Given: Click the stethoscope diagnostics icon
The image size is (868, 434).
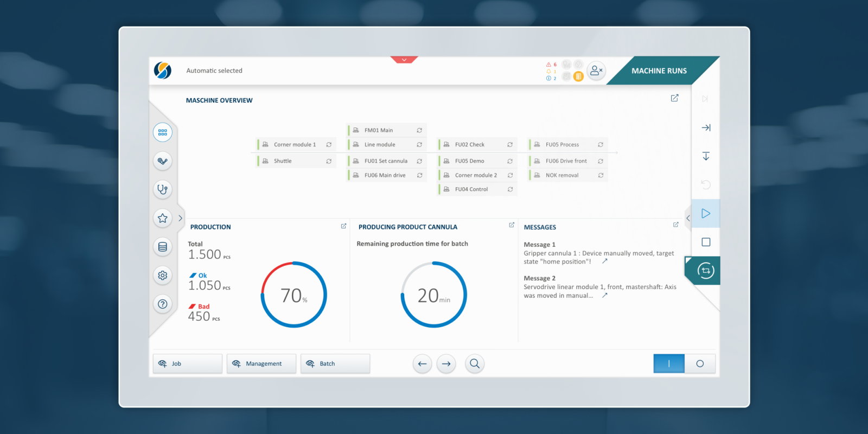Looking at the screenshot, I should pos(162,189).
